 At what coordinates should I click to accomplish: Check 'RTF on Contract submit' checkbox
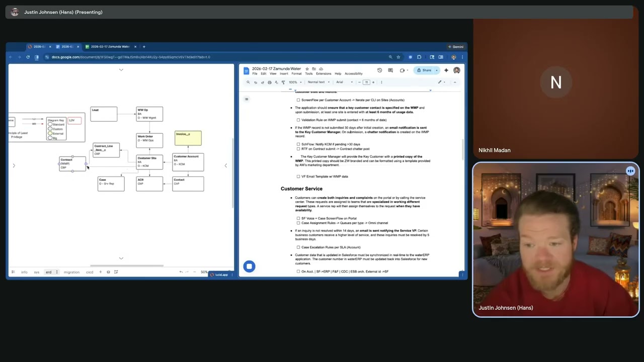pos(298,149)
